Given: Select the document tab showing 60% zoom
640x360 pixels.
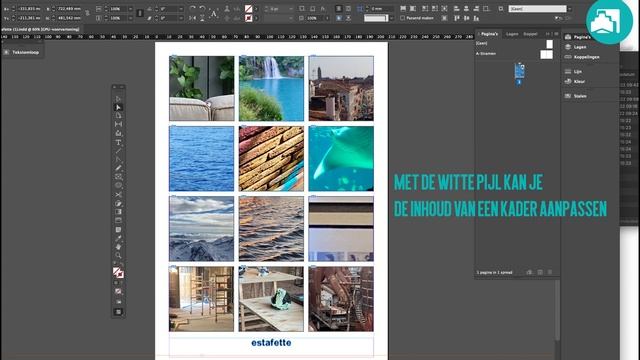Looking at the screenshot, I should 40,29.
